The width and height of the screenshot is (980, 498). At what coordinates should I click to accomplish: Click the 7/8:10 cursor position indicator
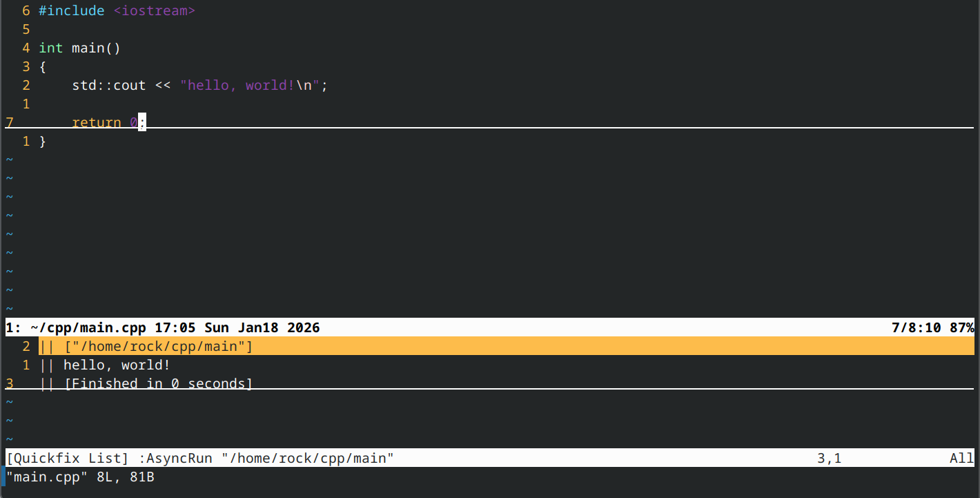click(916, 327)
